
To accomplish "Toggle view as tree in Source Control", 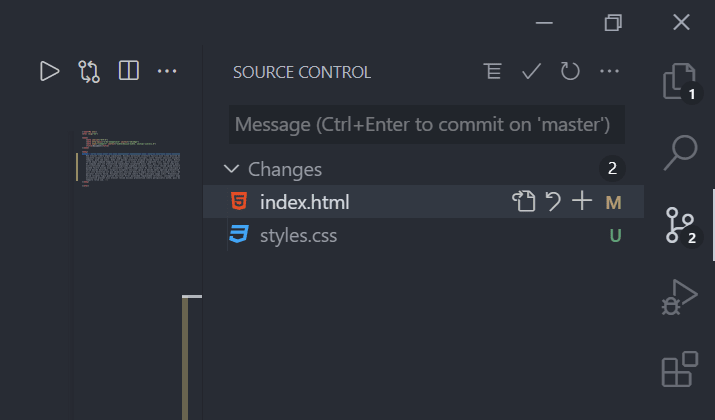I will point(492,71).
